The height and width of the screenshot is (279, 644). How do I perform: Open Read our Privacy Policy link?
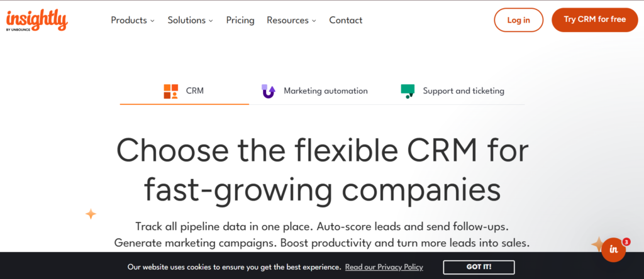[x=384, y=267]
